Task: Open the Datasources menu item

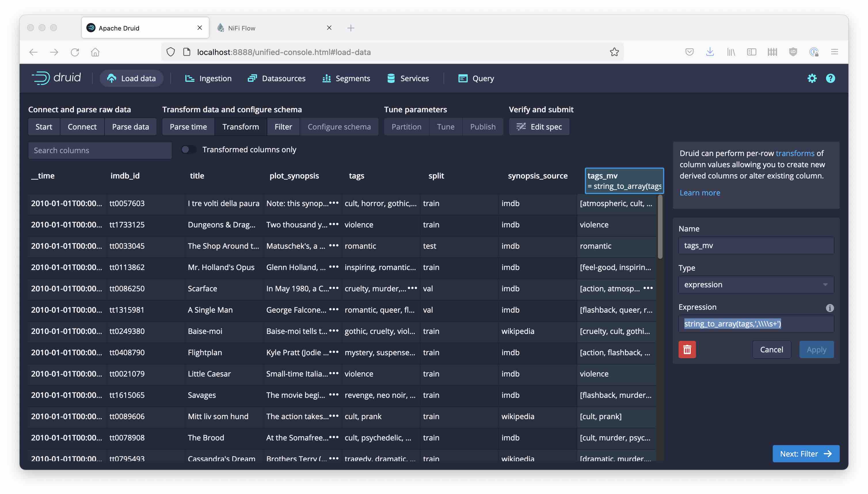Action: (277, 78)
